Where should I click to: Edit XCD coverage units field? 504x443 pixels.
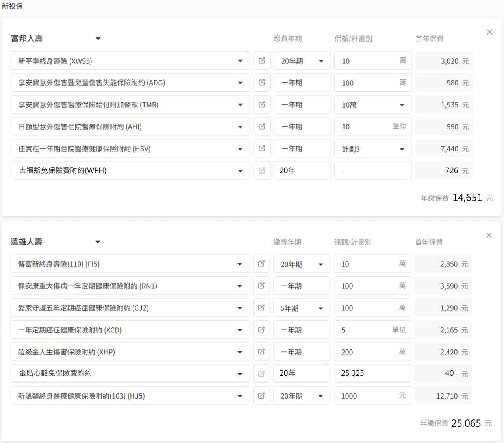point(372,330)
